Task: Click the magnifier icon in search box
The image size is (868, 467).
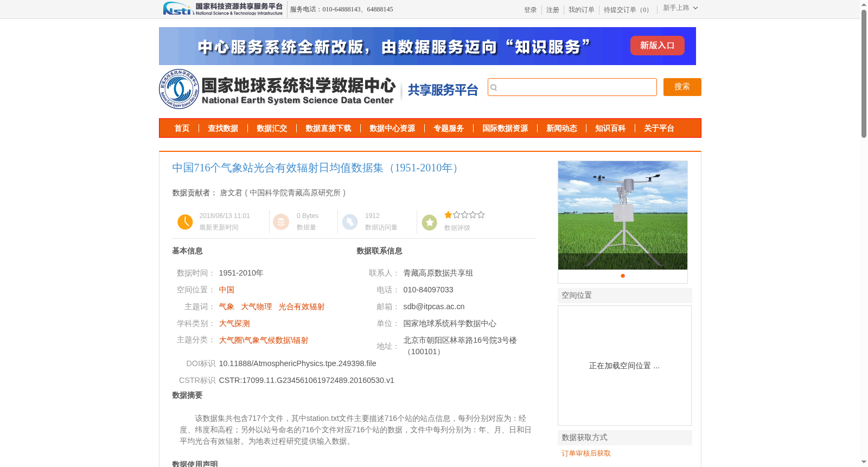Action: [494, 87]
